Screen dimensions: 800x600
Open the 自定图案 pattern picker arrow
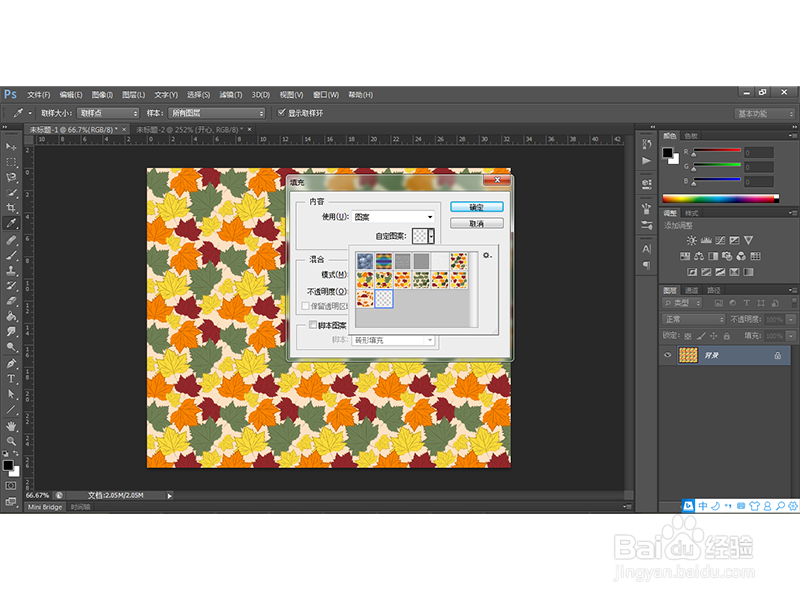432,236
